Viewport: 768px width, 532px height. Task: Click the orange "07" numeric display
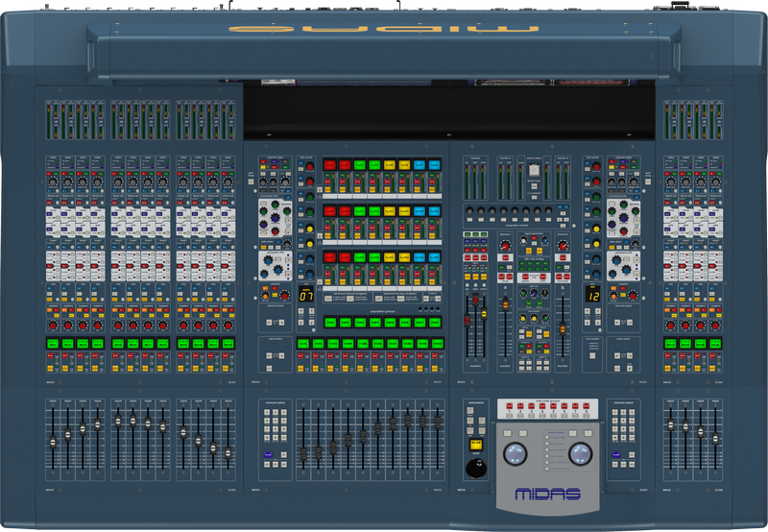pos(306,296)
